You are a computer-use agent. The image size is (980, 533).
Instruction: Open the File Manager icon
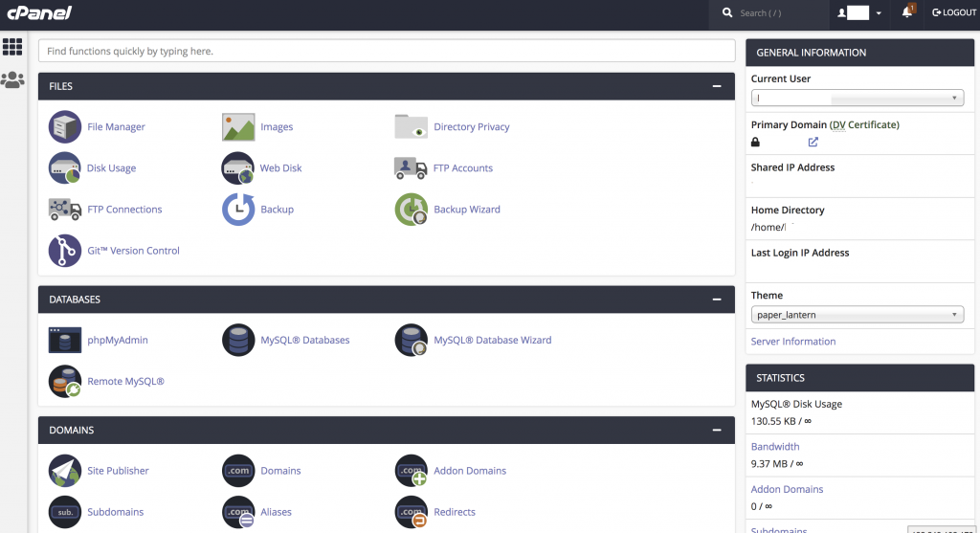65,127
